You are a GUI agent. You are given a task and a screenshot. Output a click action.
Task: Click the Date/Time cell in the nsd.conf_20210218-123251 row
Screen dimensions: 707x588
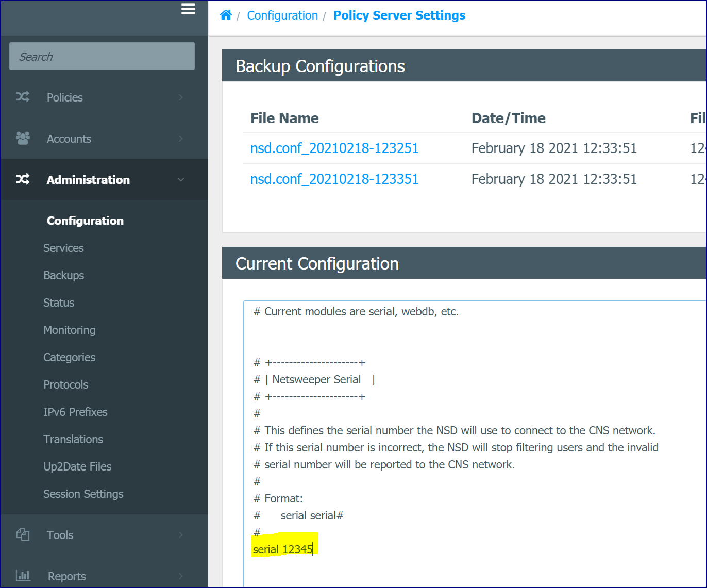click(x=554, y=148)
